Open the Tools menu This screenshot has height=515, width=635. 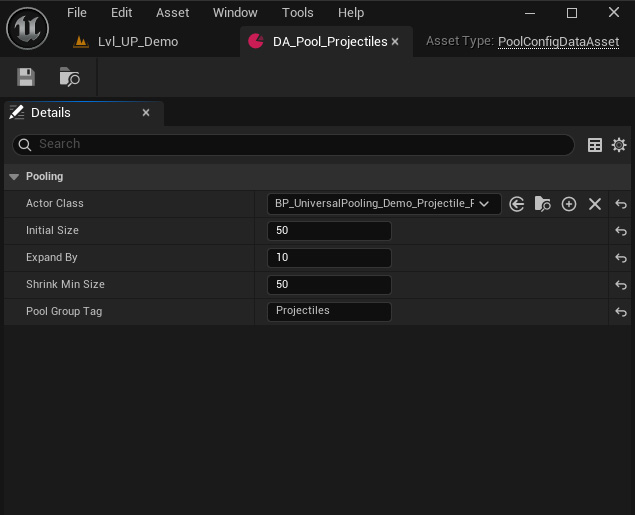297,13
